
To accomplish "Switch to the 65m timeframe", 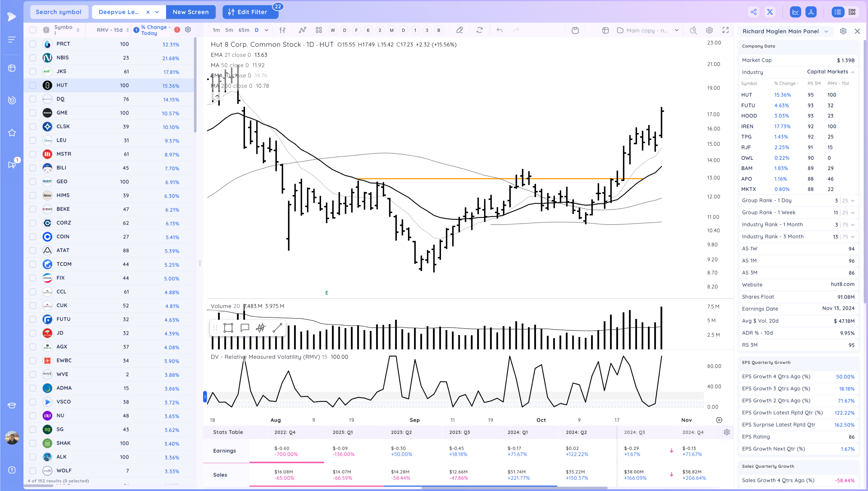I will point(243,30).
